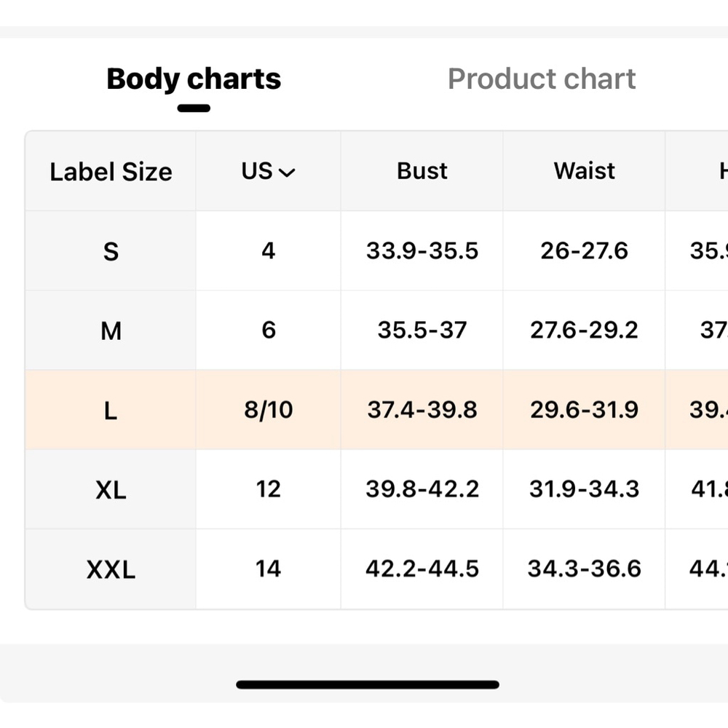The height and width of the screenshot is (728, 728).
Task: Click the chevron beside US
Action: tap(287, 173)
